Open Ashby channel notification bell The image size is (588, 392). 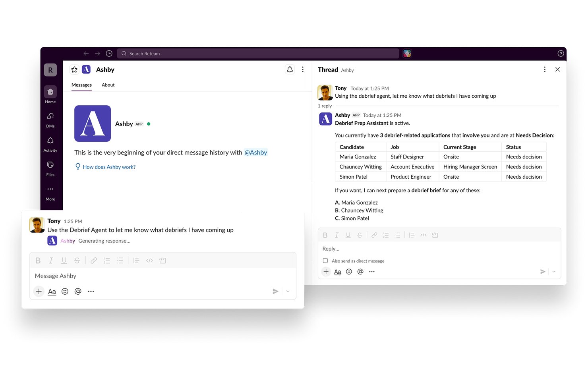290,70
